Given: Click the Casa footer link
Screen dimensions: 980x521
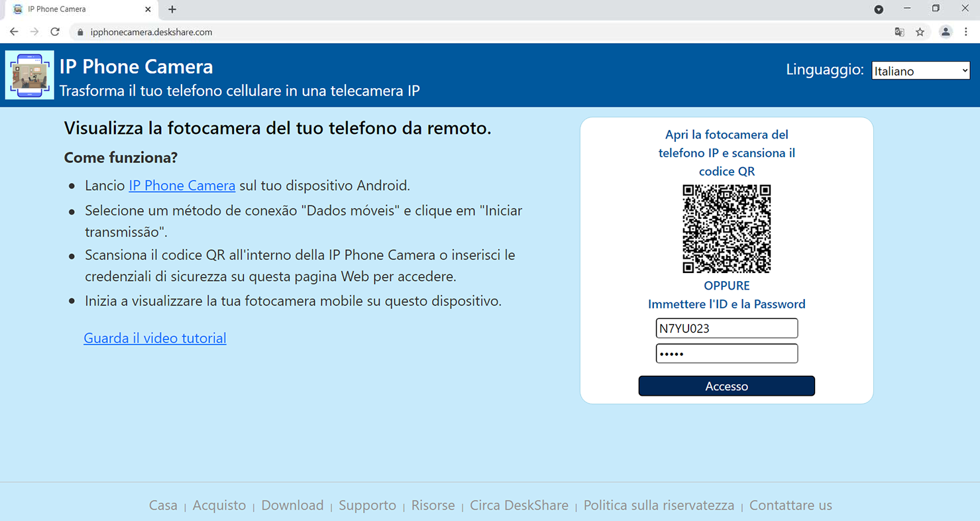Looking at the screenshot, I should tap(163, 505).
